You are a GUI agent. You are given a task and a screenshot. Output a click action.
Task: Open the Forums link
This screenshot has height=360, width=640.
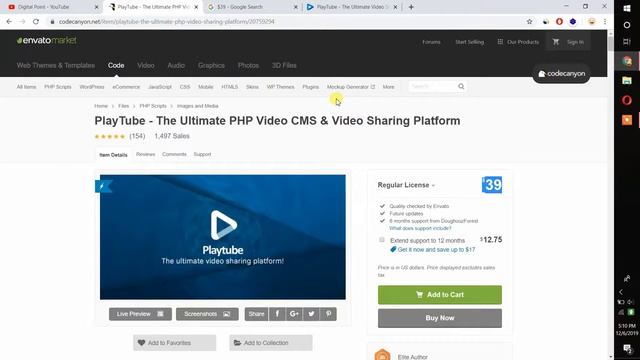(431, 42)
